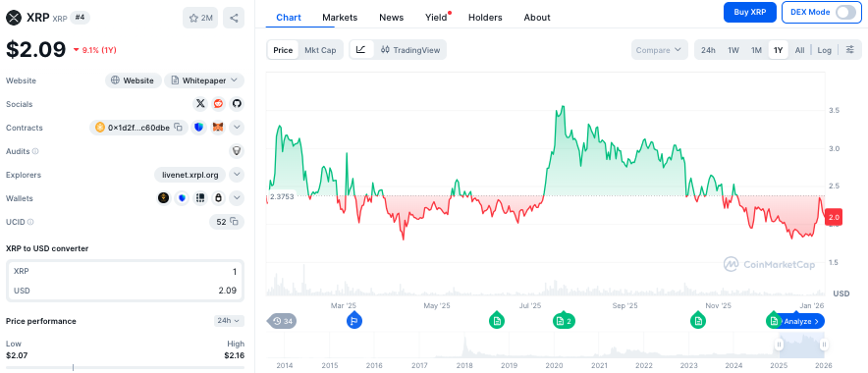Set chart range to All
This screenshot has height=373, width=868.
click(799, 50)
